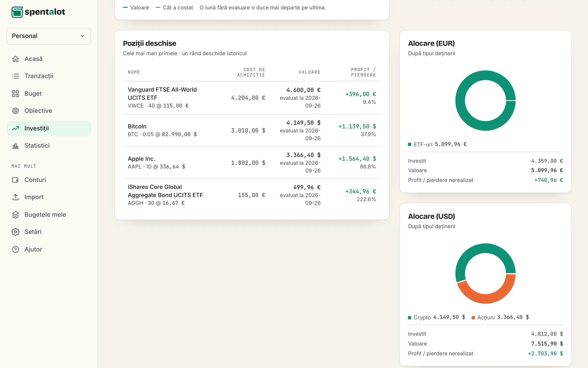Click the Bugetele mele layers icon
The height and width of the screenshot is (368, 588).
(16, 215)
